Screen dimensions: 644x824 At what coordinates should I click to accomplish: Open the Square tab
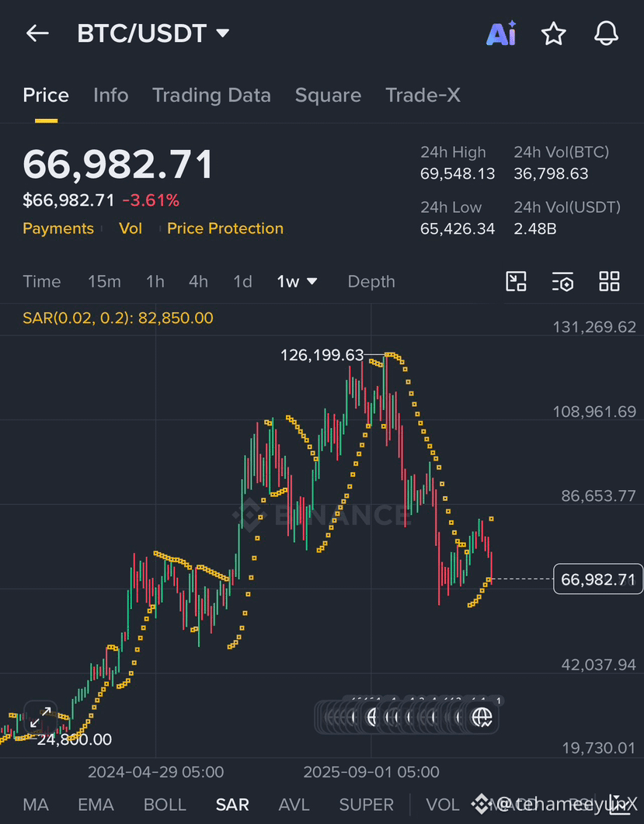pyautogui.click(x=328, y=96)
